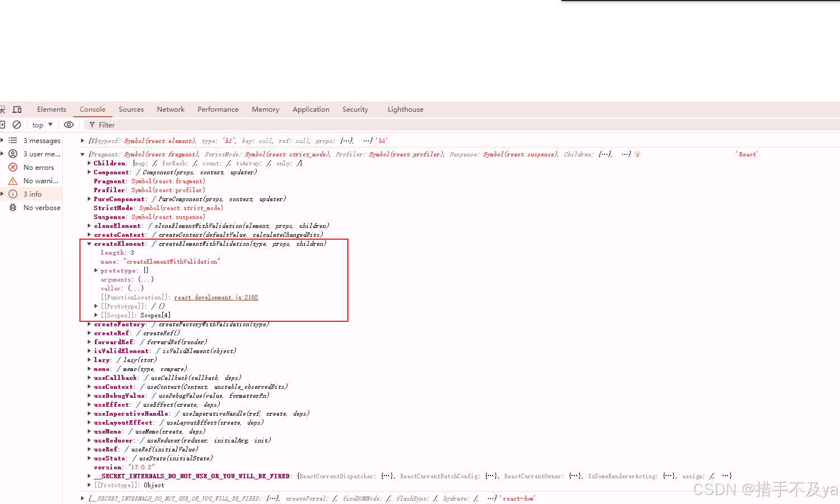Viewport: 840px width, 504px height.
Task: Open the Network tab
Action: (x=171, y=110)
